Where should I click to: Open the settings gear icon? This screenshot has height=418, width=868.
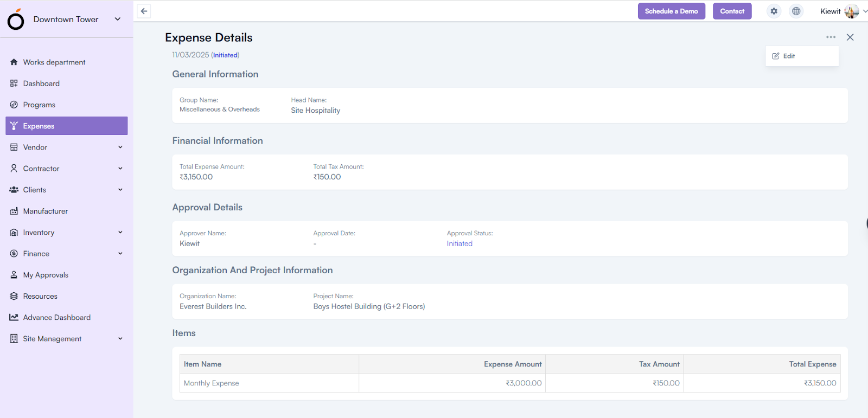[x=774, y=11]
